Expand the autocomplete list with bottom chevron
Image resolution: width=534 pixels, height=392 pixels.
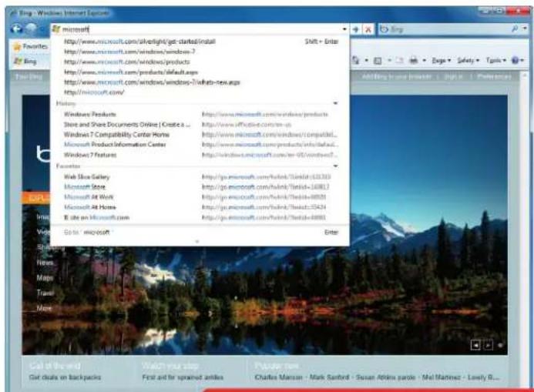point(197,242)
